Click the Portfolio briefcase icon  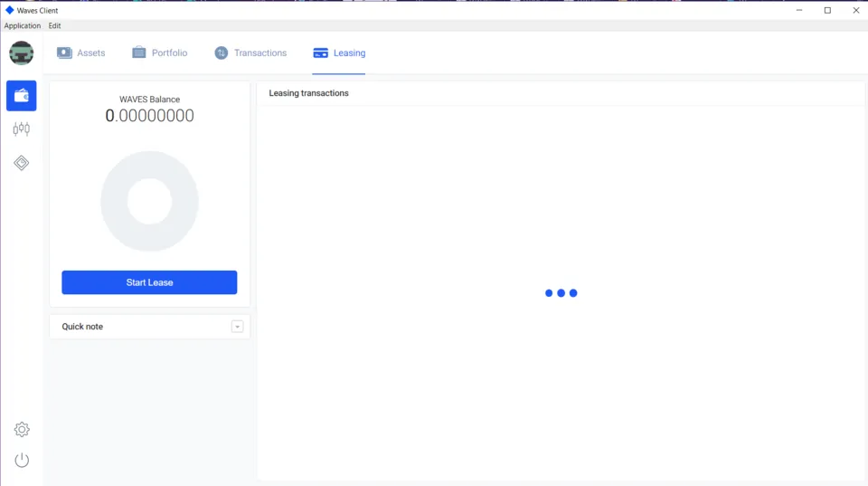click(x=139, y=52)
